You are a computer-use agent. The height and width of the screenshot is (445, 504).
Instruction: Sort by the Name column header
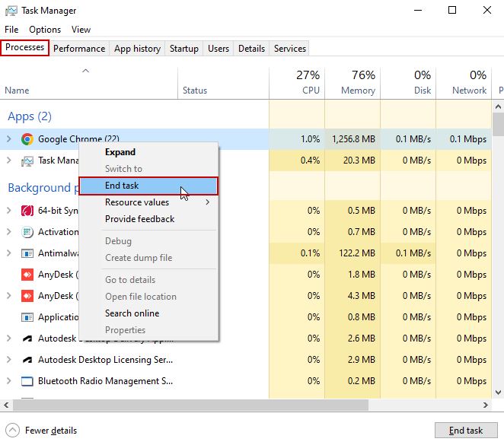tap(88, 83)
